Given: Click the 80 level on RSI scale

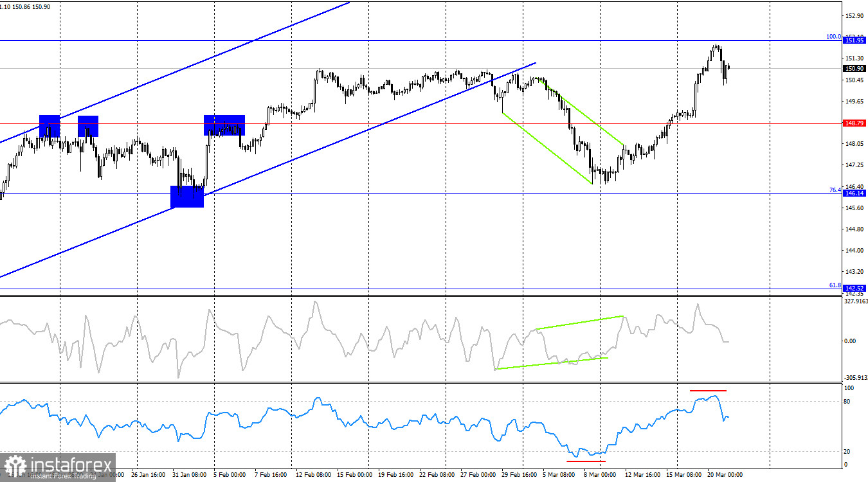Looking at the screenshot, I should tap(848, 402).
